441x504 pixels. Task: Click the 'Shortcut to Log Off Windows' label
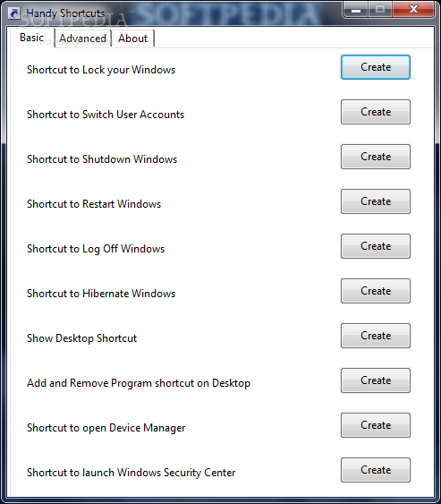point(96,249)
